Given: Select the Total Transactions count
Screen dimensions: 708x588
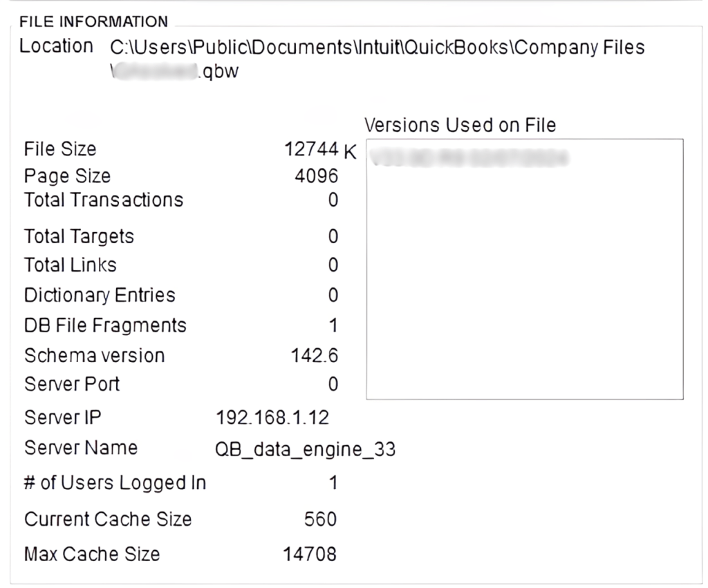Looking at the screenshot, I should [x=330, y=200].
